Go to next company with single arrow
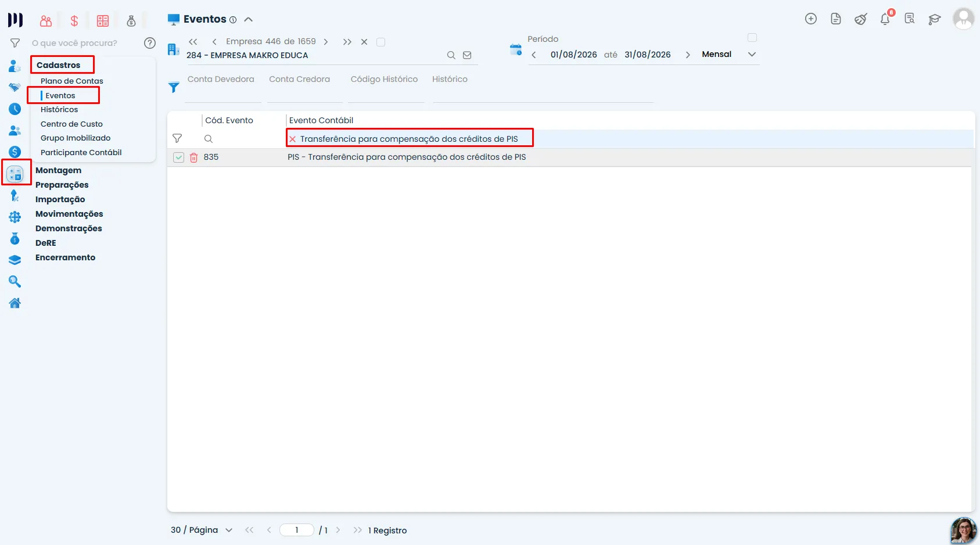Viewport: 980px width, 545px height. click(326, 42)
